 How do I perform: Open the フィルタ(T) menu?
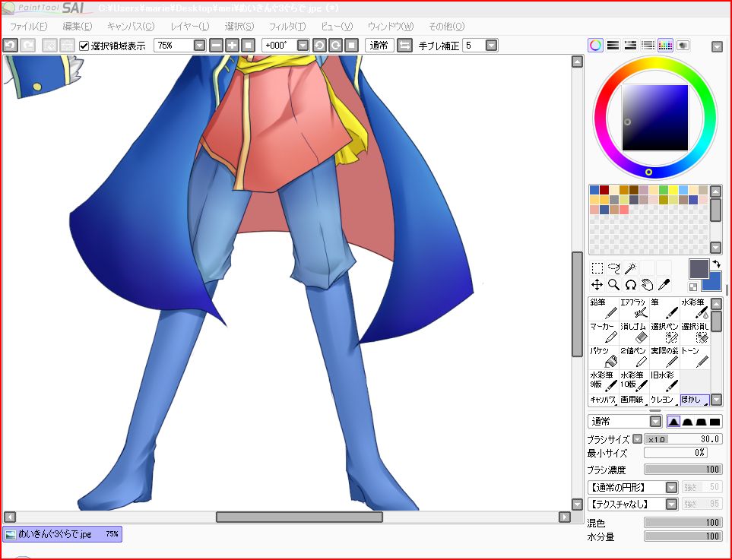coord(287,27)
